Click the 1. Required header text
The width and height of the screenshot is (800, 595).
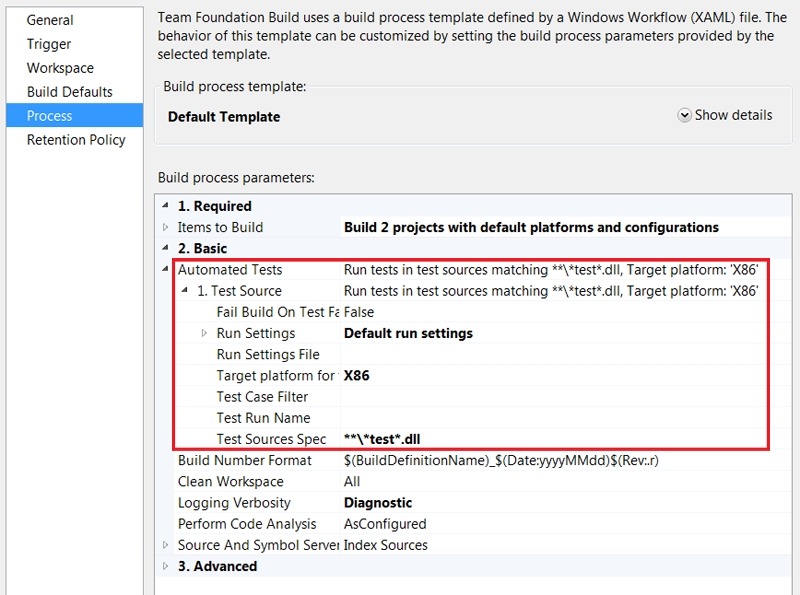click(214, 206)
